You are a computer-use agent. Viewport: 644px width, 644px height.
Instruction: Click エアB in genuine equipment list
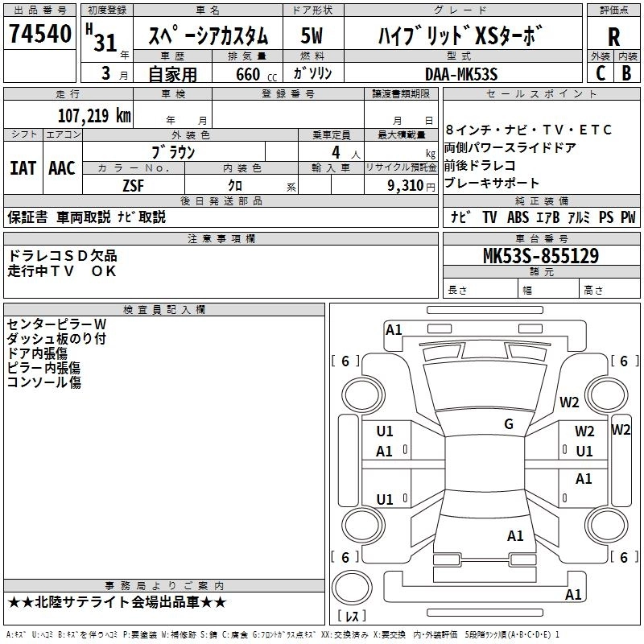click(x=548, y=217)
